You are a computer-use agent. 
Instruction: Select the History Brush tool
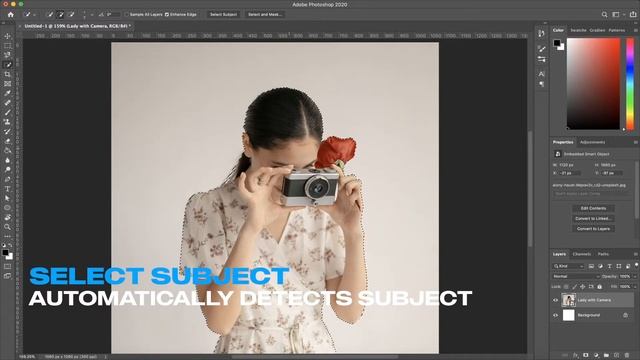tap(7, 131)
